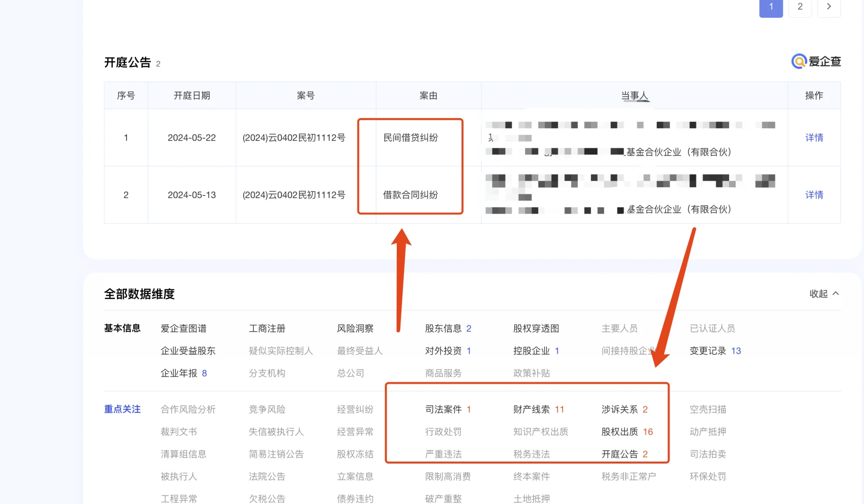
Task: Click 知识产权出质 item
Action: pyautogui.click(x=541, y=432)
